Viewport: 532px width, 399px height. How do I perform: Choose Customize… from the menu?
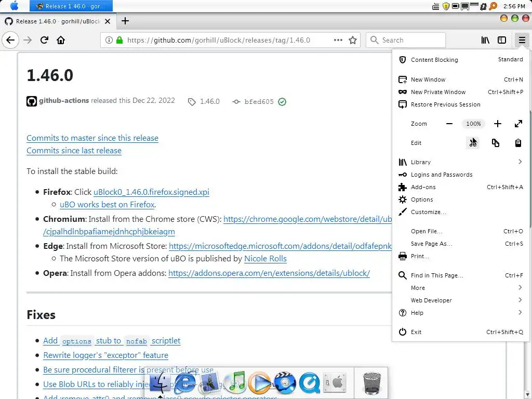pyautogui.click(x=460, y=212)
